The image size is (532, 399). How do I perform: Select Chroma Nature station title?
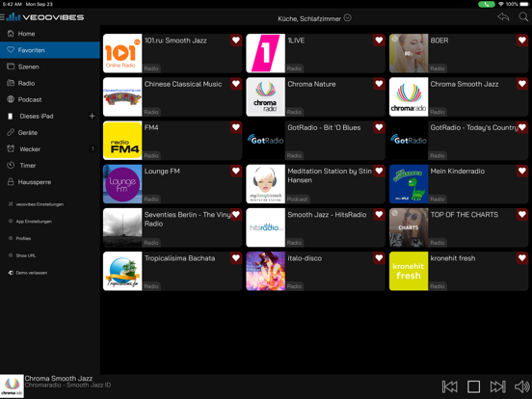[x=311, y=84]
